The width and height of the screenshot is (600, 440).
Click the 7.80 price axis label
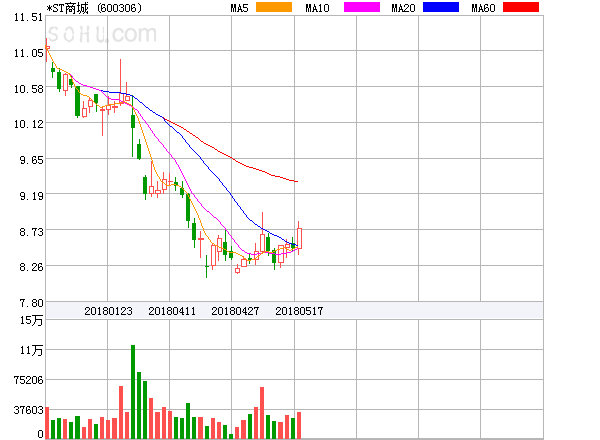pos(31,303)
